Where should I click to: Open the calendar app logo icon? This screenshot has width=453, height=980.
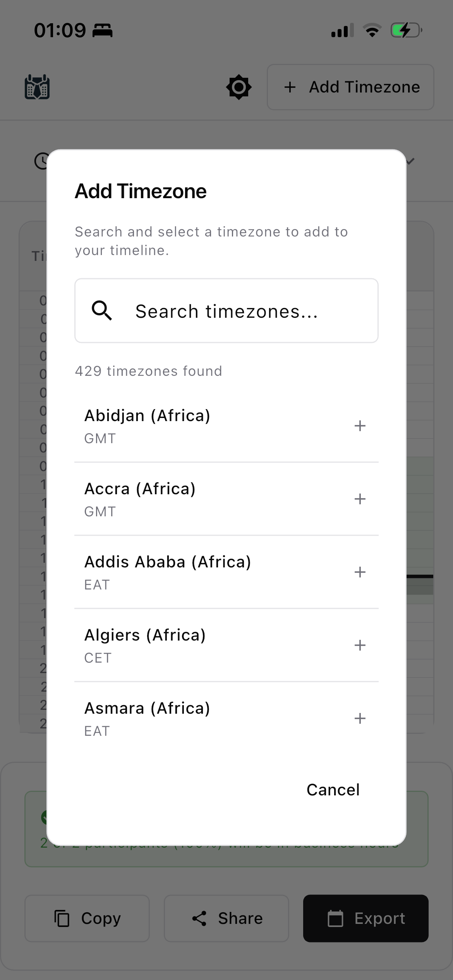pyautogui.click(x=37, y=87)
